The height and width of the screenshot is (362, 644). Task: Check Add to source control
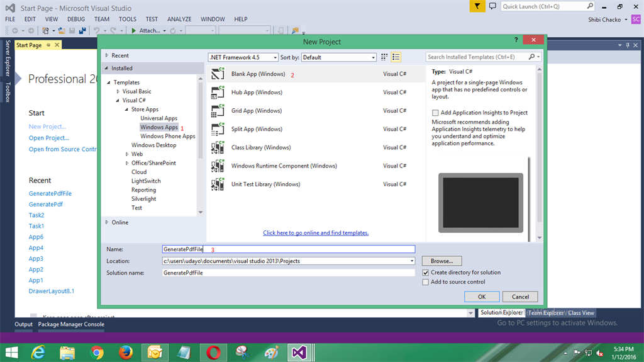point(426,282)
